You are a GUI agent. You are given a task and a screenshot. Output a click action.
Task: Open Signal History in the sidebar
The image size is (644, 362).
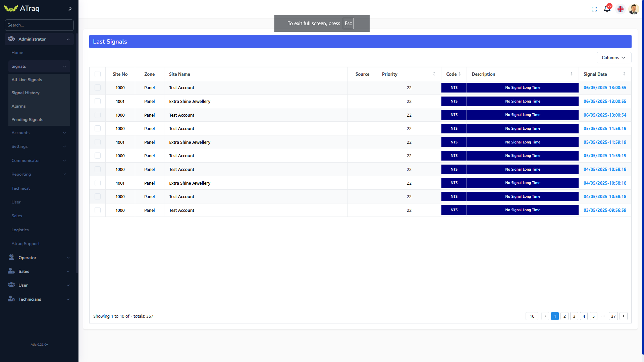25,93
